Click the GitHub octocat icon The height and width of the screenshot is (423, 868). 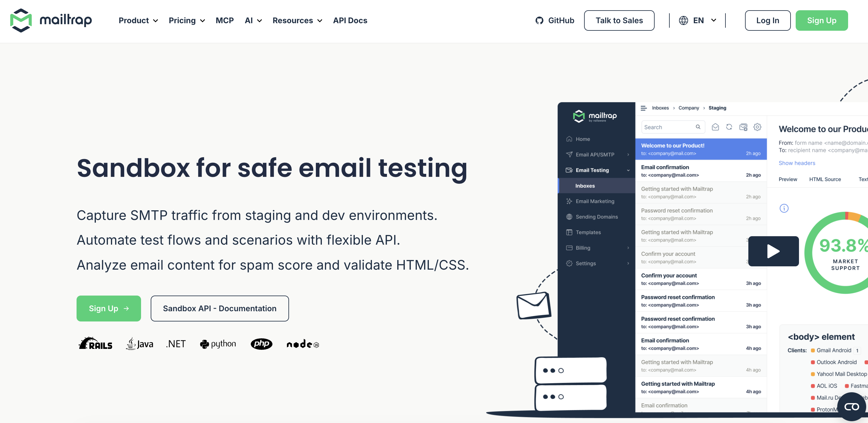[539, 20]
